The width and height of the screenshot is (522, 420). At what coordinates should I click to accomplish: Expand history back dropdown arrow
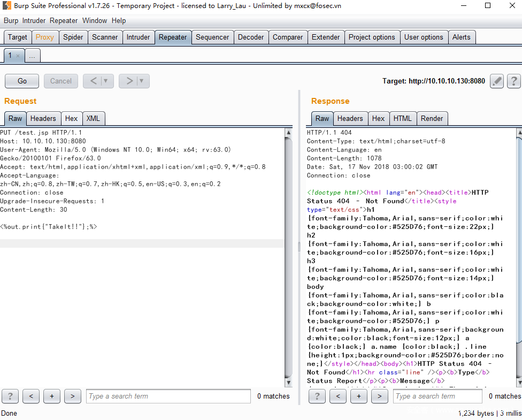click(x=106, y=81)
